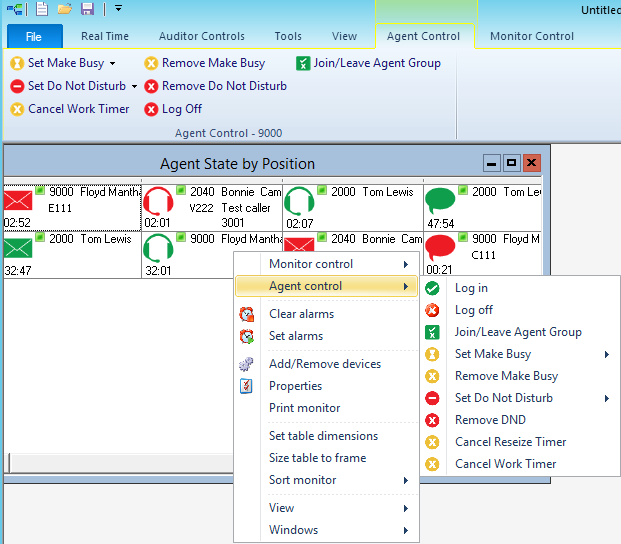
Task: Click Add/Remove devices menu entry
Action: (324, 364)
